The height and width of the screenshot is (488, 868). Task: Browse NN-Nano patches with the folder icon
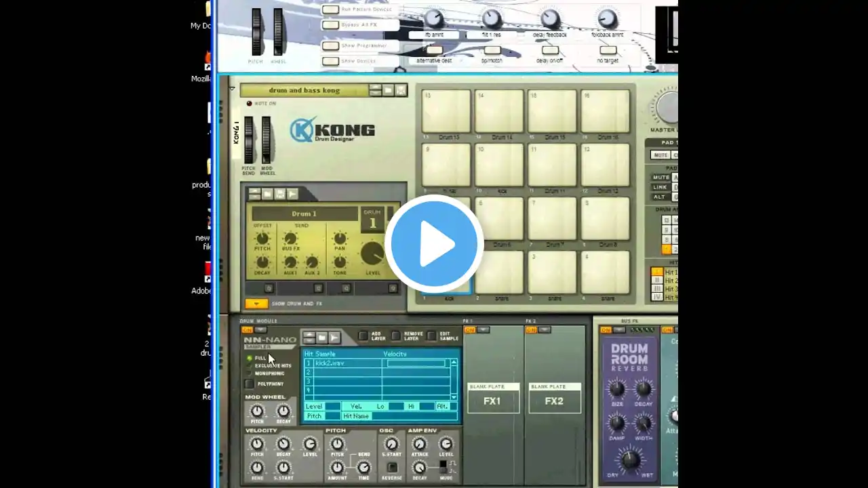pos(322,338)
